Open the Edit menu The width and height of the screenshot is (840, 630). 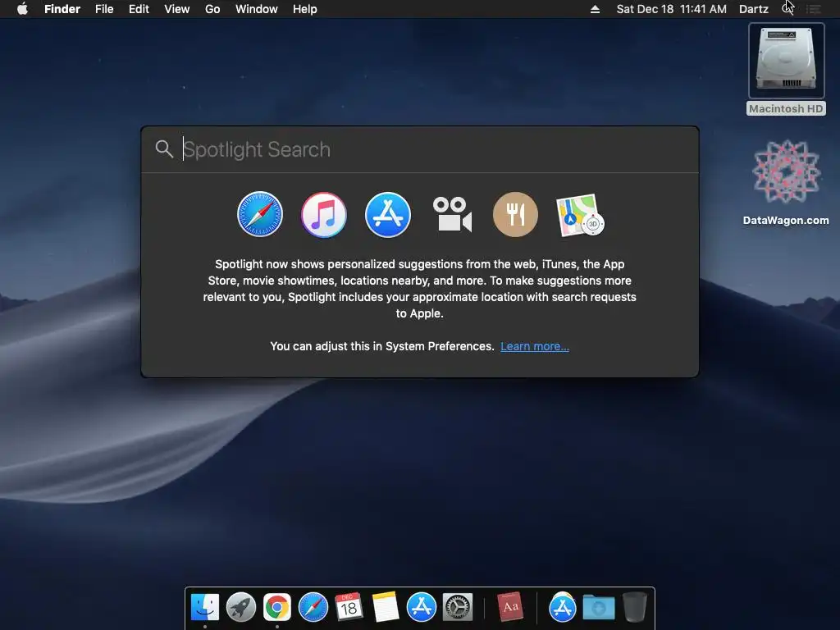[139, 9]
